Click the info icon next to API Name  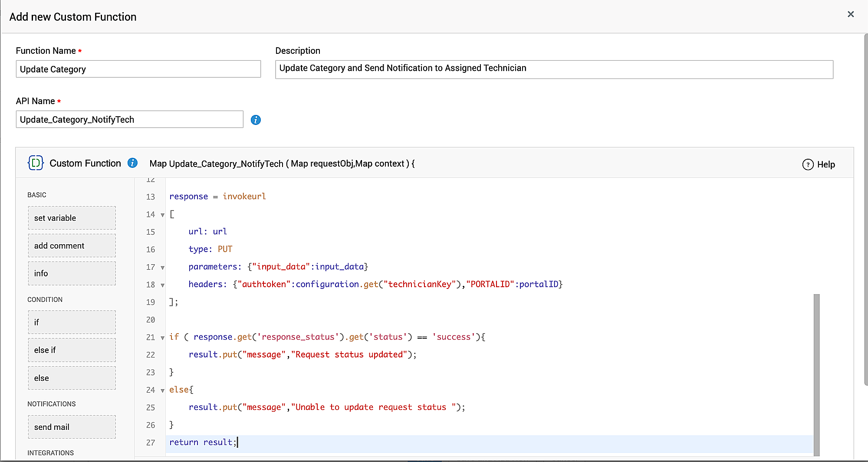pos(256,120)
